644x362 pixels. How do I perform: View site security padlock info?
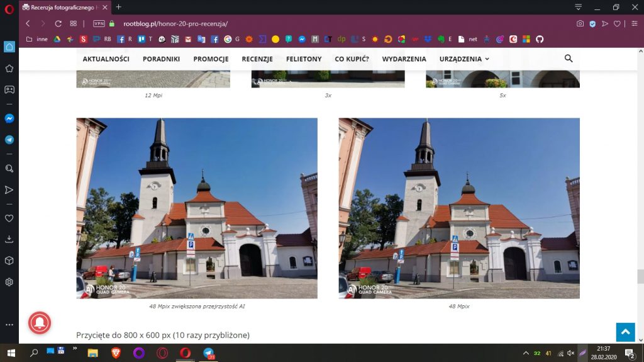pos(112,23)
